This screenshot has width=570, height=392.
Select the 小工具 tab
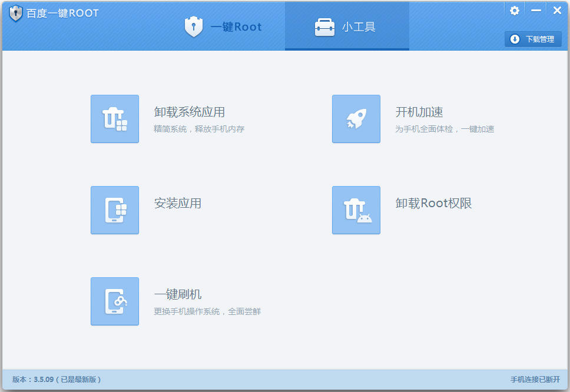[347, 26]
